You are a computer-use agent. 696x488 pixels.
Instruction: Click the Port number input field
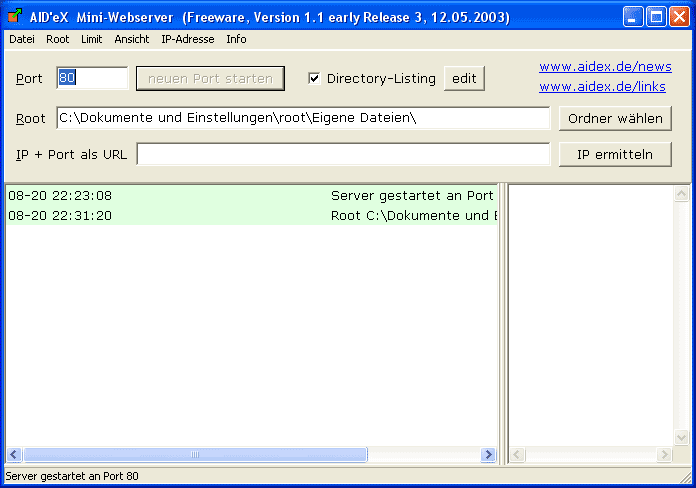[x=92, y=78]
